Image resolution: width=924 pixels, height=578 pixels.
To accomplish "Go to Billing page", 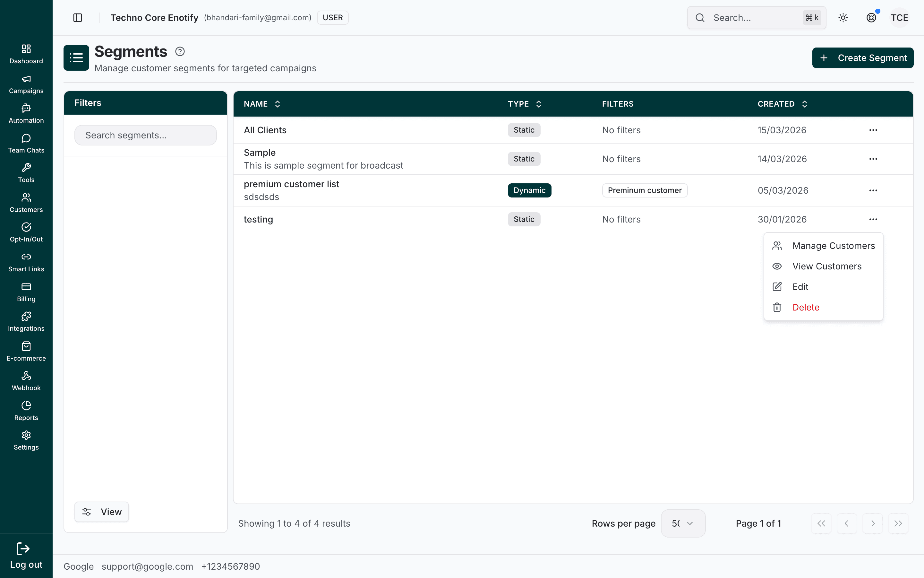I will tap(26, 293).
